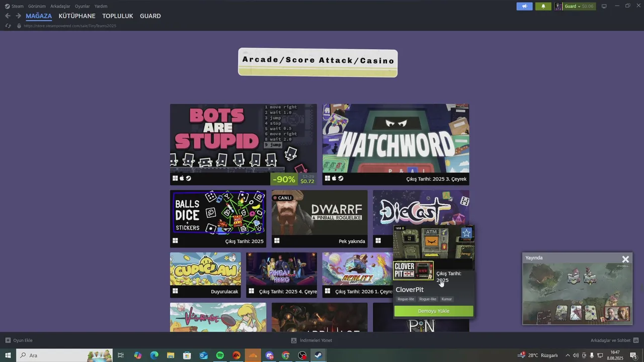Click the Rogue-lite tag on CloverPit
This screenshot has width=644, height=362.
pos(406,299)
